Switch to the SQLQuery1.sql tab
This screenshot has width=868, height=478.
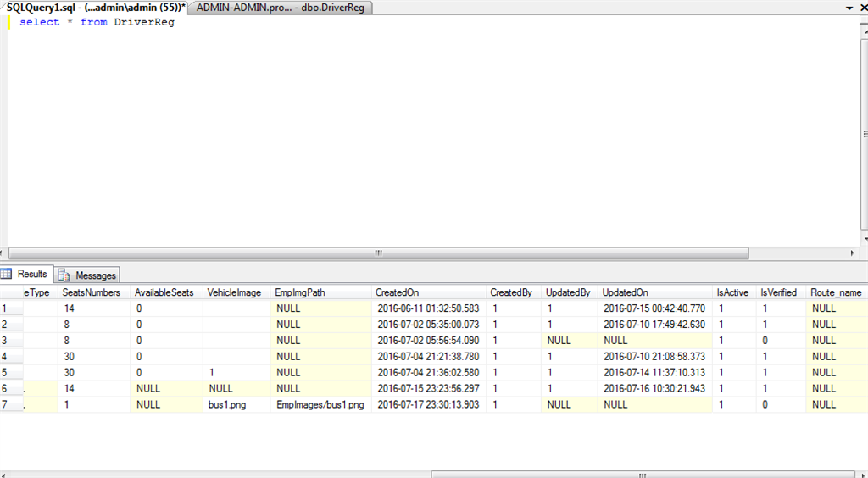[96, 8]
